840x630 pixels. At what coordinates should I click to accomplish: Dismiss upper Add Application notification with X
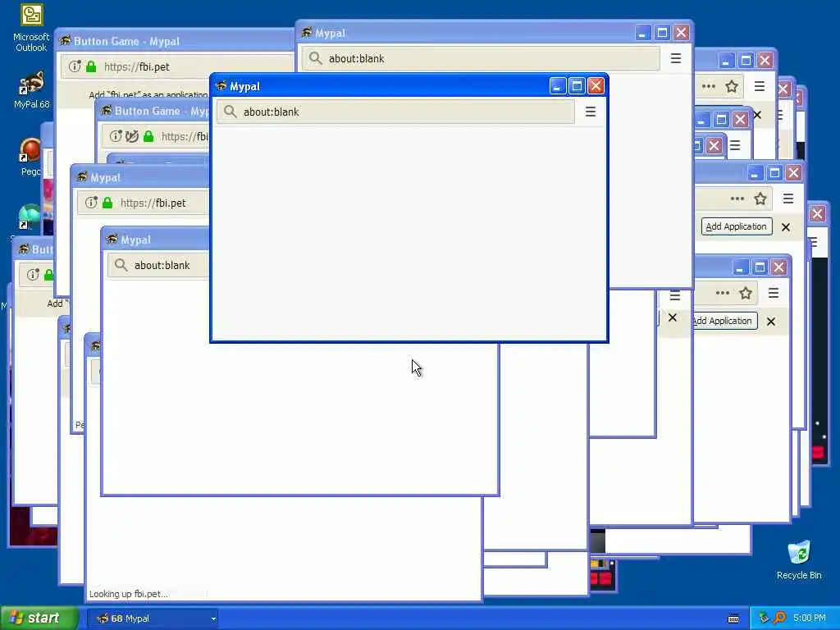tap(785, 227)
